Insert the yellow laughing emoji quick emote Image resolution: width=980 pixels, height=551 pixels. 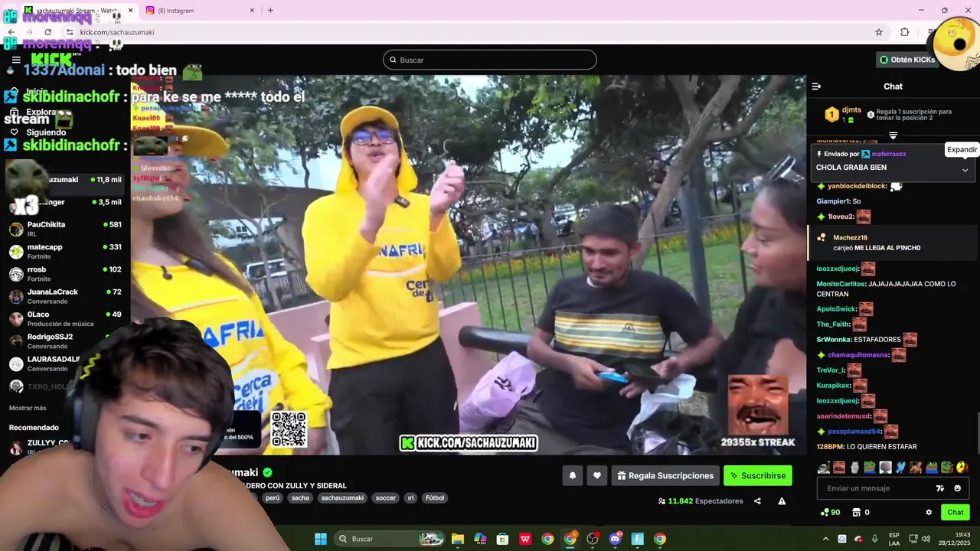point(962,468)
